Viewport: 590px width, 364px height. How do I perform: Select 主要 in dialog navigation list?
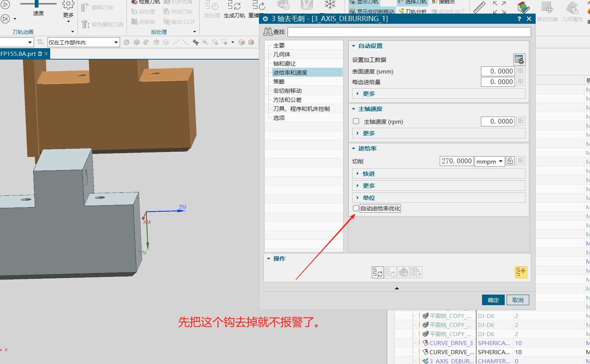279,45
